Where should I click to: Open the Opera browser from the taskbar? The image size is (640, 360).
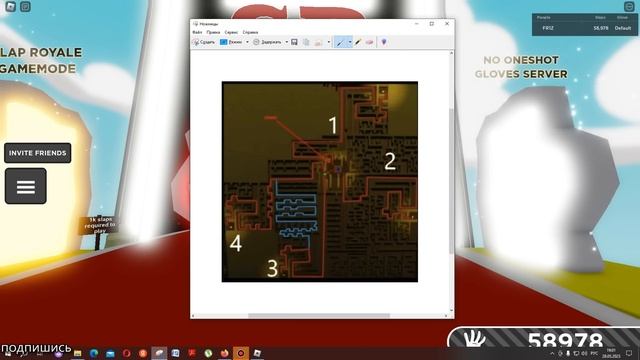pos(127,353)
